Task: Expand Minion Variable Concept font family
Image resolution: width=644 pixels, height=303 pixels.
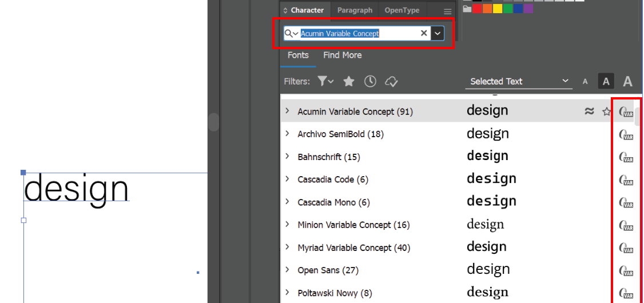Action: click(x=288, y=225)
